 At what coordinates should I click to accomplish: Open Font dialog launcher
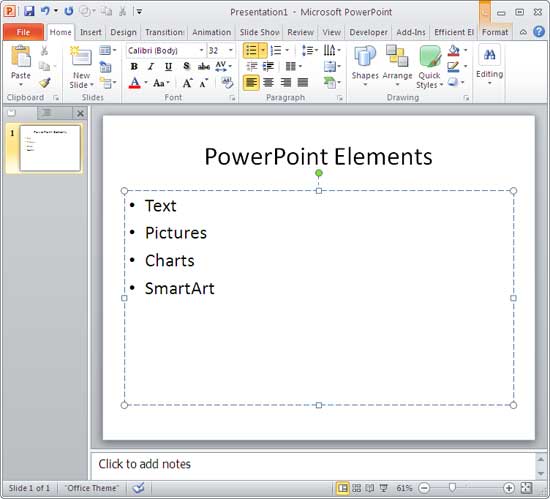232,98
